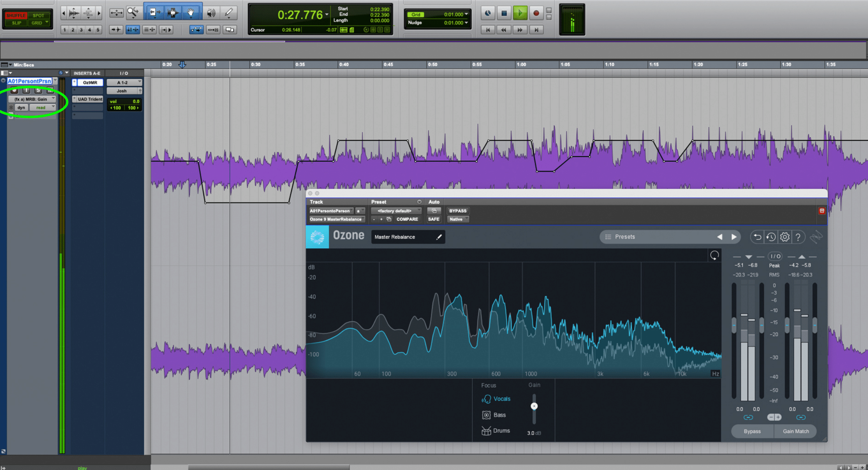Click the Fast Forward transport button
This screenshot has height=470, width=868.
(520, 30)
